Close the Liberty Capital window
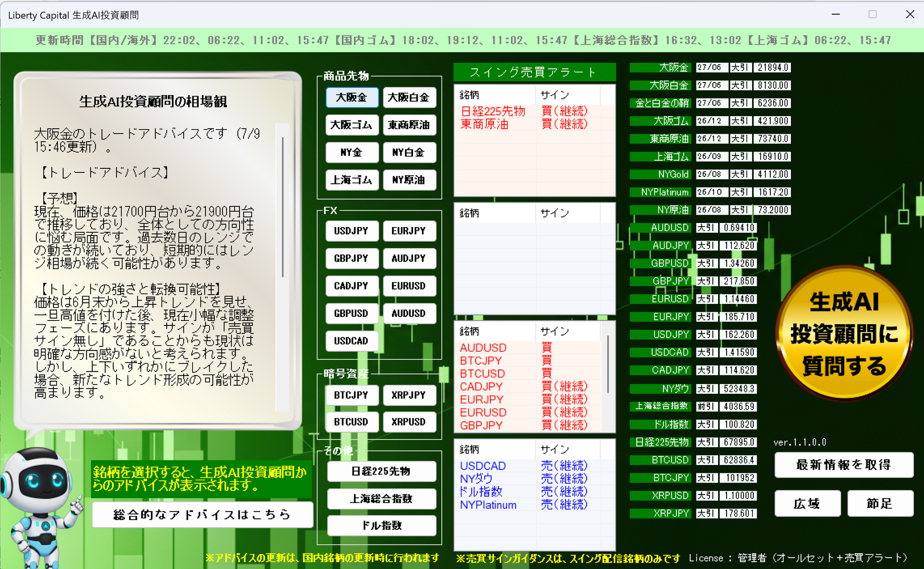Screen dimensions: 924x569 [910, 14]
